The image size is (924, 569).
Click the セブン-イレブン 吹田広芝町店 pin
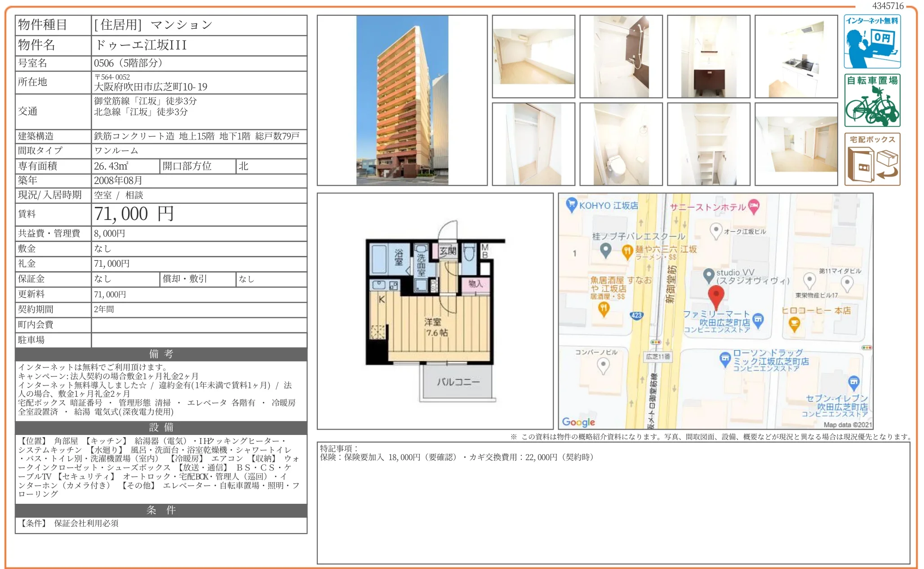pyautogui.click(x=853, y=382)
